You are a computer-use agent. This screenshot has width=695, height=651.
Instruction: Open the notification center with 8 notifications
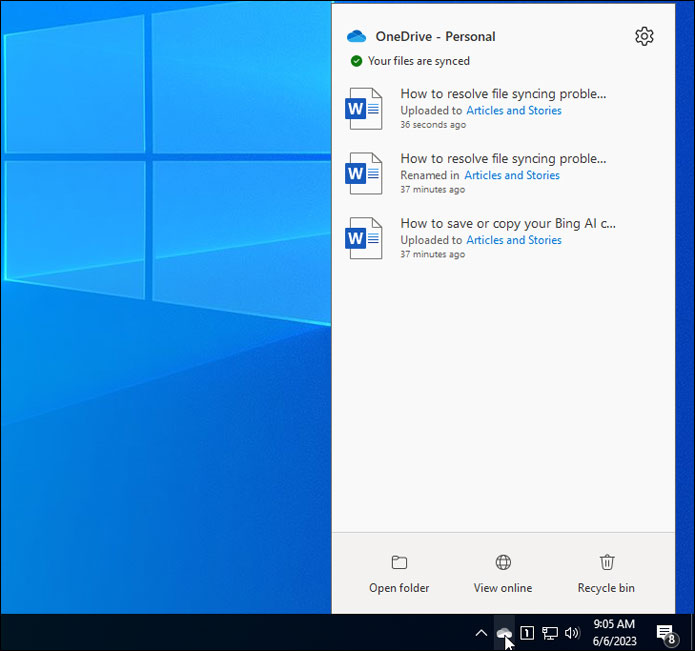[665, 633]
